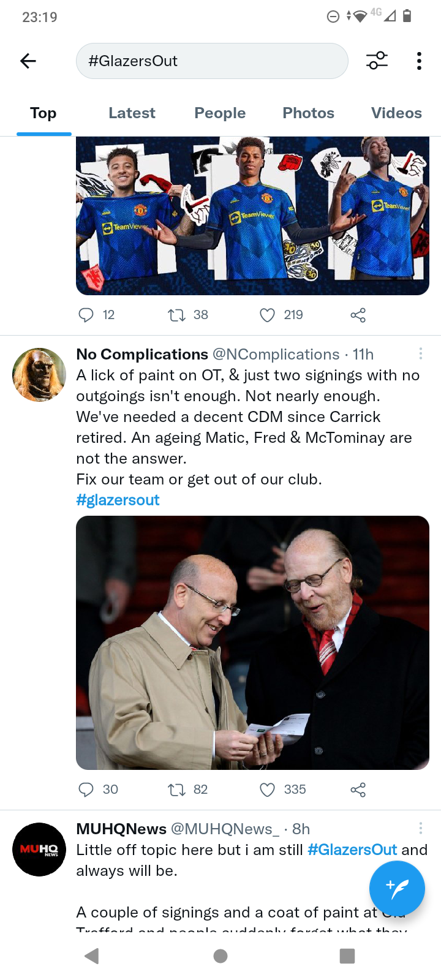Like the No Complications tweet
Viewport: 441px width, 980px height.
pyautogui.click(x=268, y=790)
